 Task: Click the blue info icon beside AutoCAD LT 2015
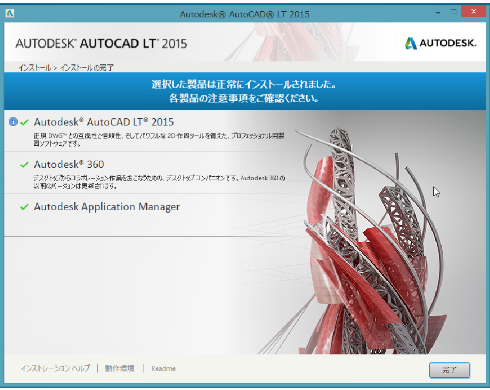(13, 122)
